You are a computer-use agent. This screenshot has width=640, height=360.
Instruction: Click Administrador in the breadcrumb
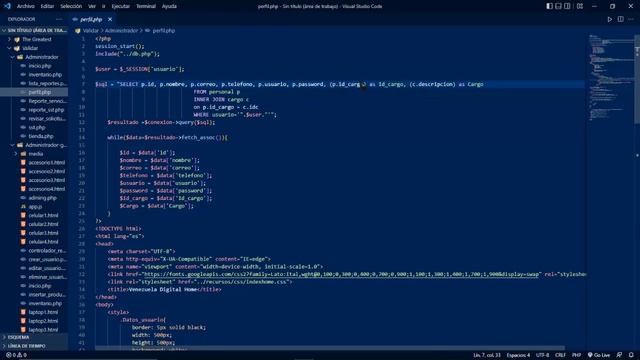121,31
